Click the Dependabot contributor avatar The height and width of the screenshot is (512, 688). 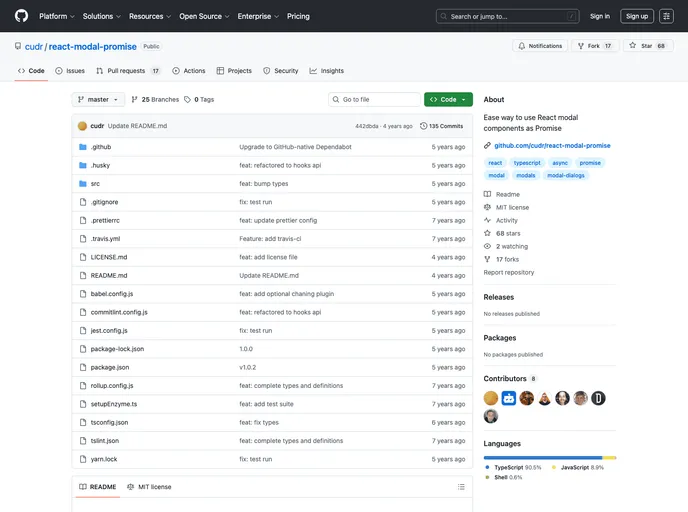pos(509,398)
